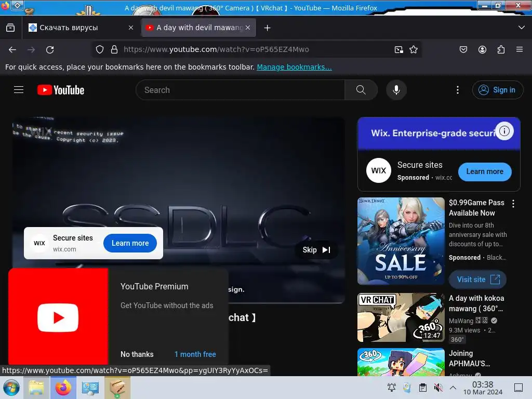Viewport: 532px width, 399px height.
Task: Focus the URL address bar
Action: pyautogui.click(x=256, y=49)
